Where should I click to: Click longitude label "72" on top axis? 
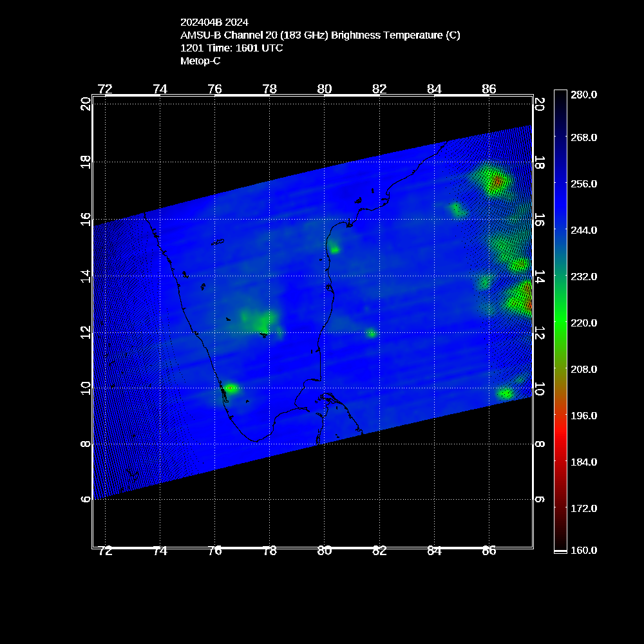click(105, 89)
